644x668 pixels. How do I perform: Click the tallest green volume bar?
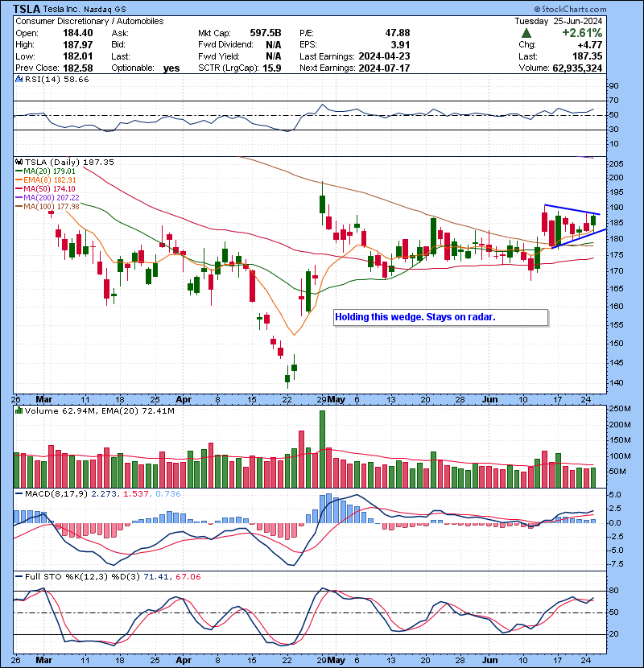tap(323, 449)
